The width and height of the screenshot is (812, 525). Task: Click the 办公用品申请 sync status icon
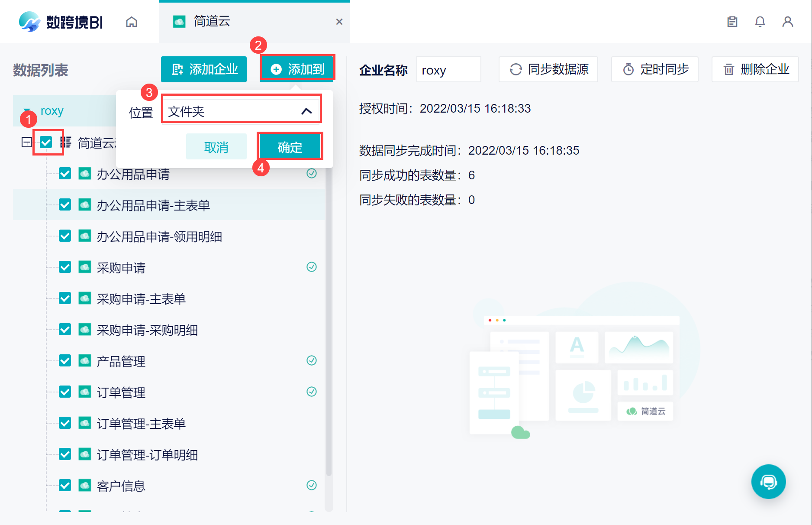click(312, 173)
